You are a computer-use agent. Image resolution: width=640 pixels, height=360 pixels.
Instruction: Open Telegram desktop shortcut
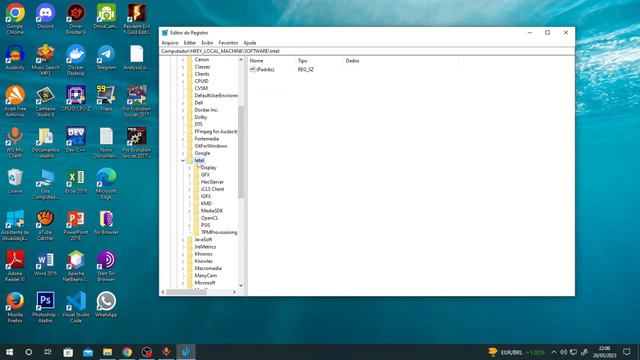pos(106,58)
